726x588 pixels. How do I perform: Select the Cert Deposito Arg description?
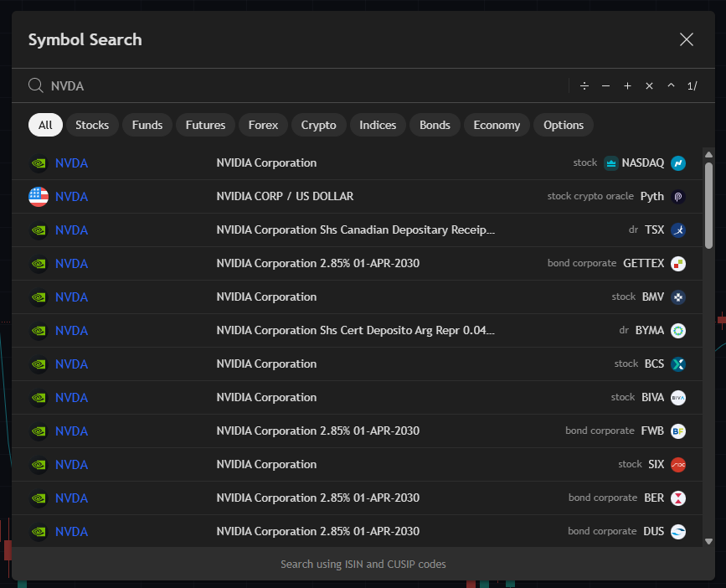tap(356, 331)
